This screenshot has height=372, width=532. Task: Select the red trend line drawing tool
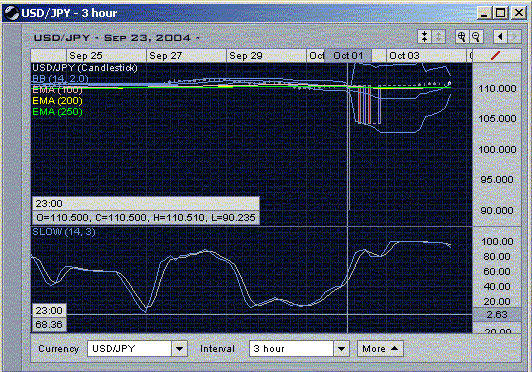pos(496,56)
